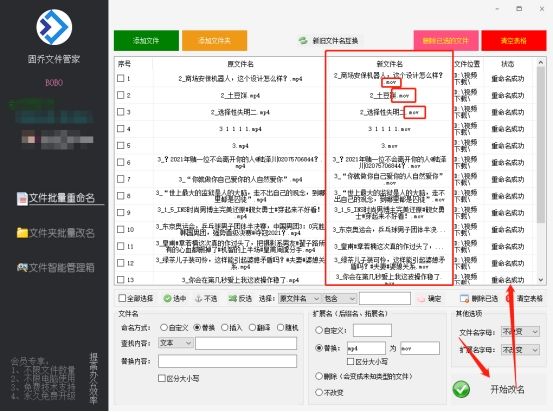The height and width of the screenshot is (412, 553).
Task: Click the 反选 invert selection icon
Action: tap(232, 299)
